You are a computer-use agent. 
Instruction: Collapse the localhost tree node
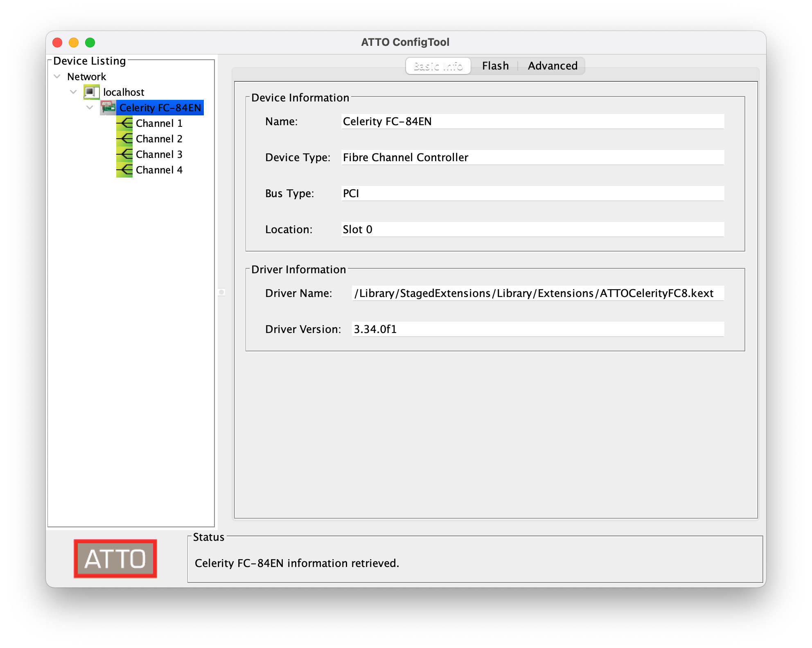pos(74,92)
